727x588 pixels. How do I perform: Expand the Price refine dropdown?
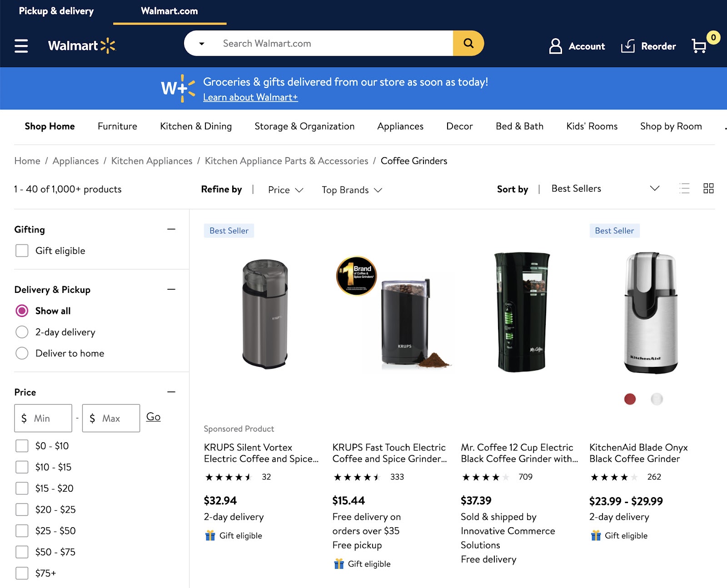point(286,190)
